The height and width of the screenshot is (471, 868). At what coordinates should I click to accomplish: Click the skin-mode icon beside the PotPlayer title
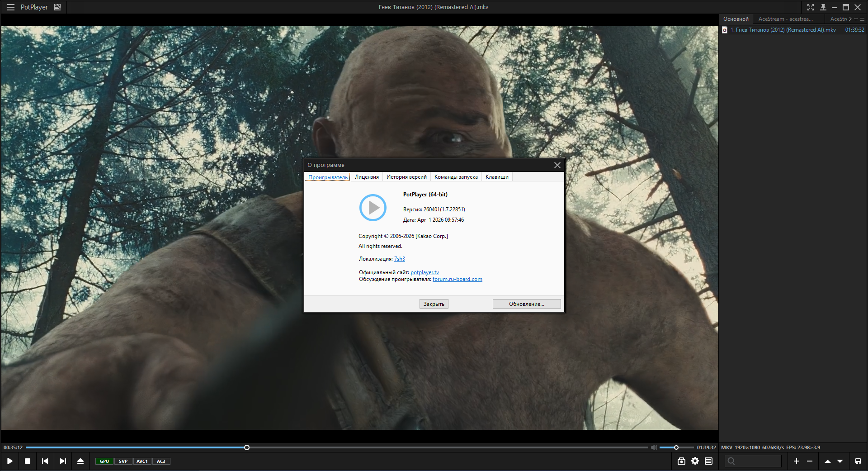click(57, 7)
